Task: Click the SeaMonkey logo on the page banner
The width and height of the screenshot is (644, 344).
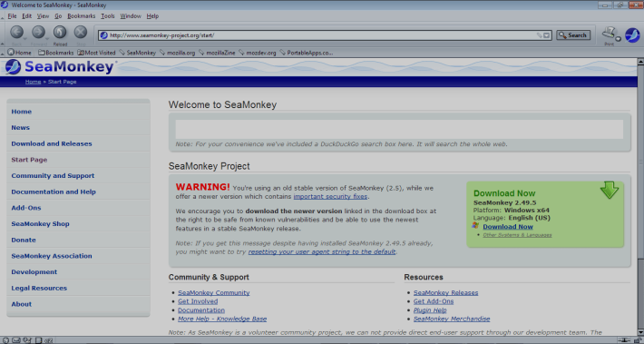Action: [x=61, y=67]
